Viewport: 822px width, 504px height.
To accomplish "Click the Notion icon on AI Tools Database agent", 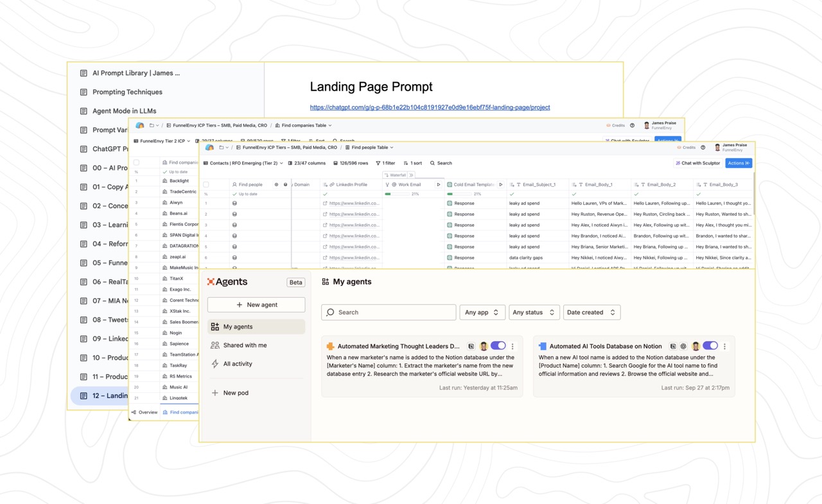I will pyautogui.click(x=672, y=346).
